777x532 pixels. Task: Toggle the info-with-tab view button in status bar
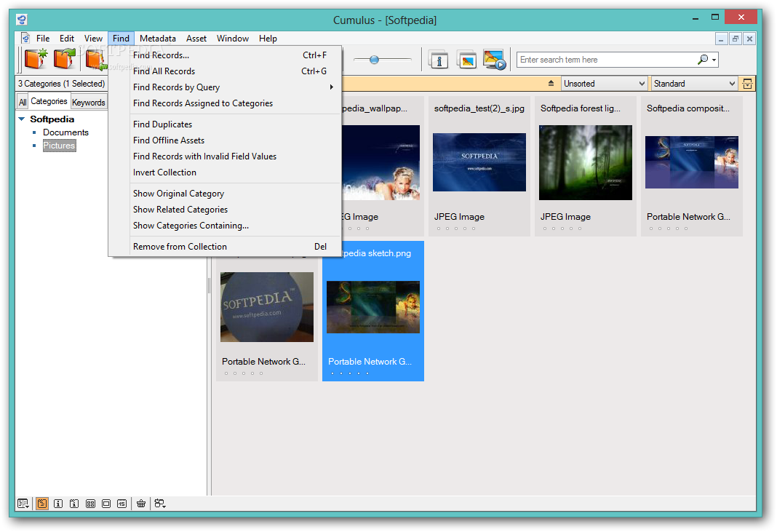click(x=73, y=503)
